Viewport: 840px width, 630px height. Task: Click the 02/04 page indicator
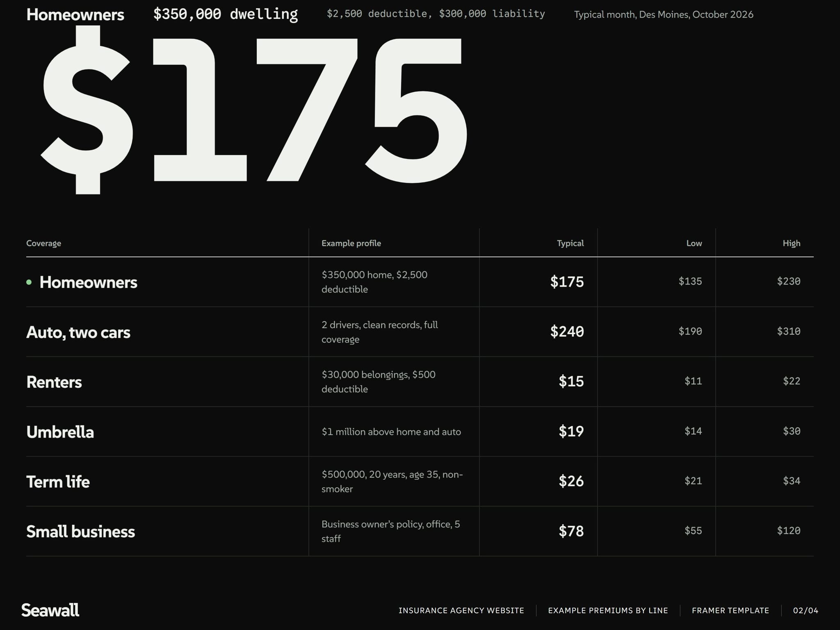pos(806,611)
